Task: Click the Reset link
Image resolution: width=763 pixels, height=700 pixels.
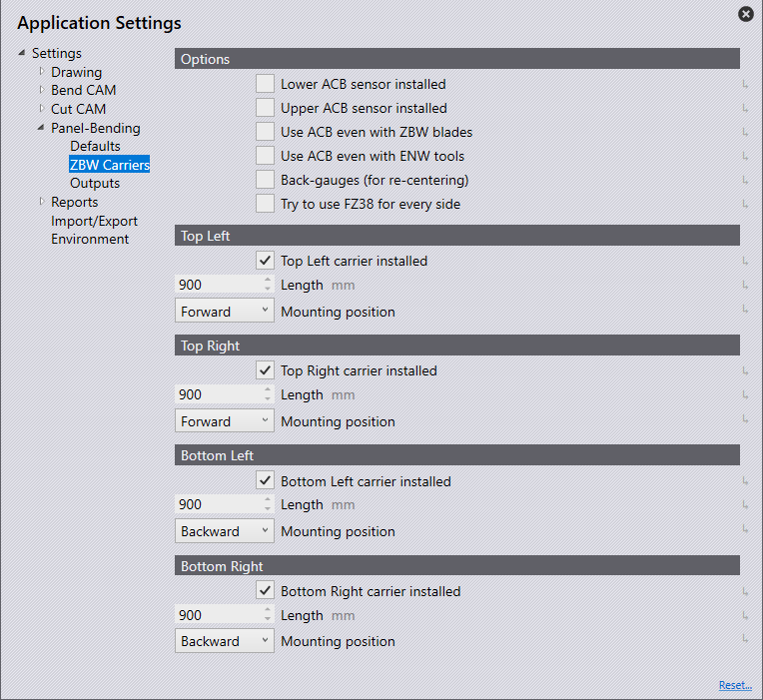Action: coord(734,685)
